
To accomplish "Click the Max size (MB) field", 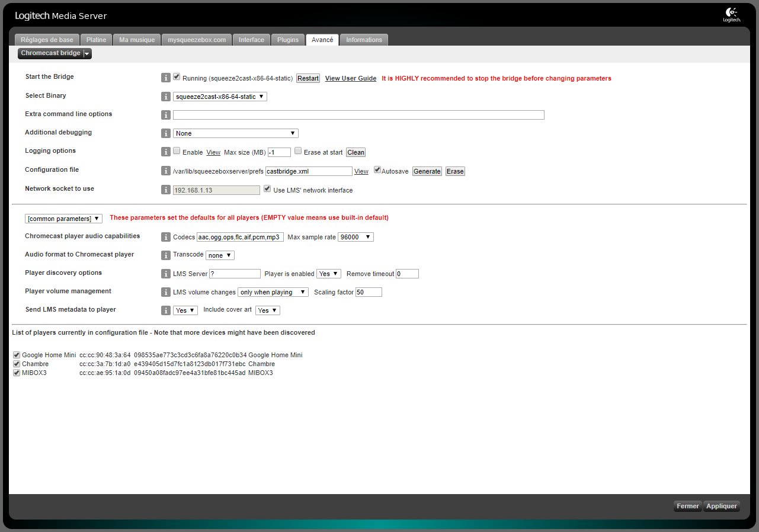I will point(280,152).
